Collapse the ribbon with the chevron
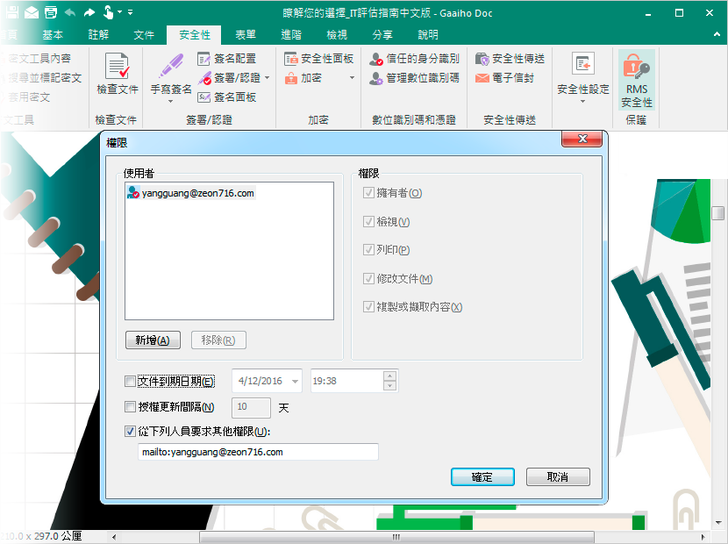Viewport: 728px width, 544px height. [x=717, y=35]
